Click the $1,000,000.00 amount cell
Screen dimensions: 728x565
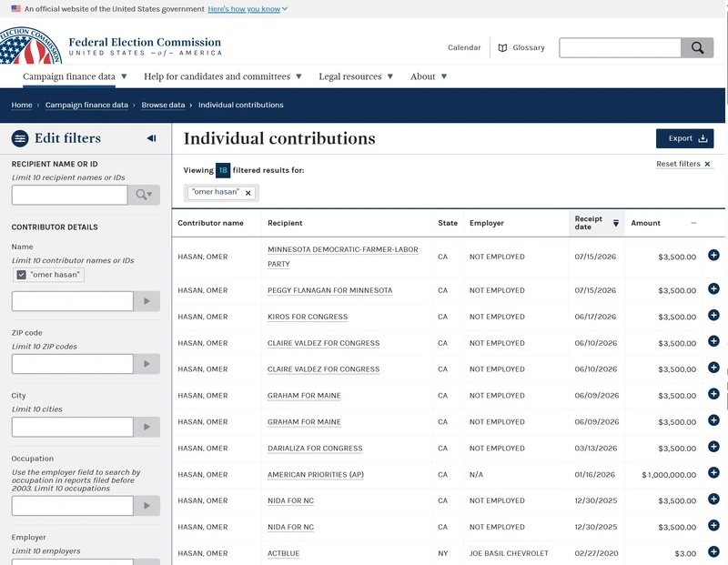point(669,475)
